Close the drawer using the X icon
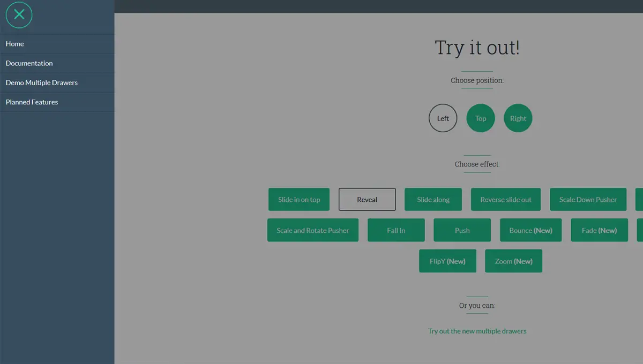The width and height of the screenshot is (643, 364). pos(18,15)
